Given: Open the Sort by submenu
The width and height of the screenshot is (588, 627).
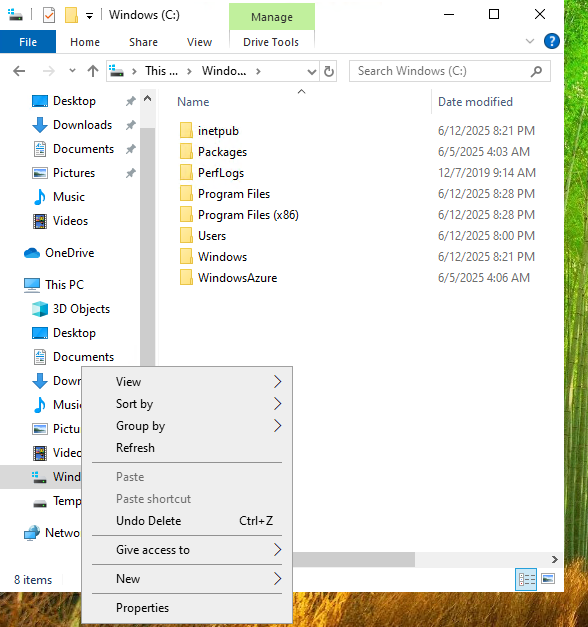Looking at the screenshot, I should click(x=187, y=404).
